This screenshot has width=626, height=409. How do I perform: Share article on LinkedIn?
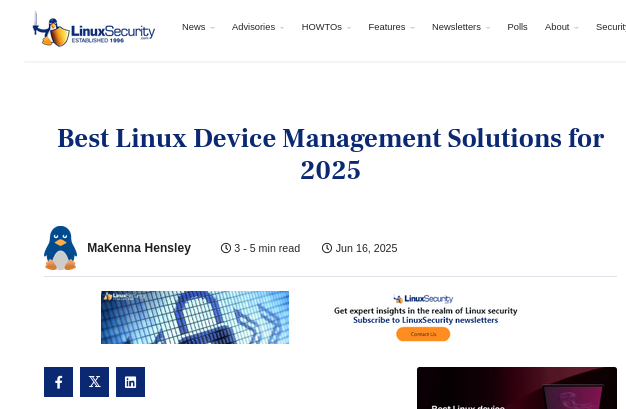point(130,382)
